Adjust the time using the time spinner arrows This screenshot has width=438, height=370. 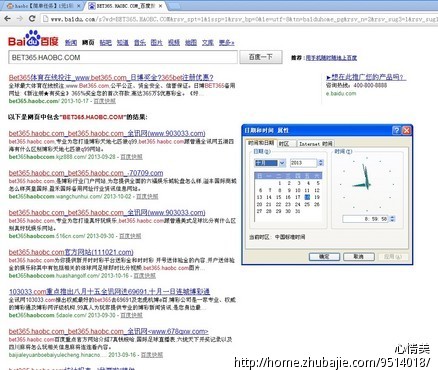(x=392, y=219)
